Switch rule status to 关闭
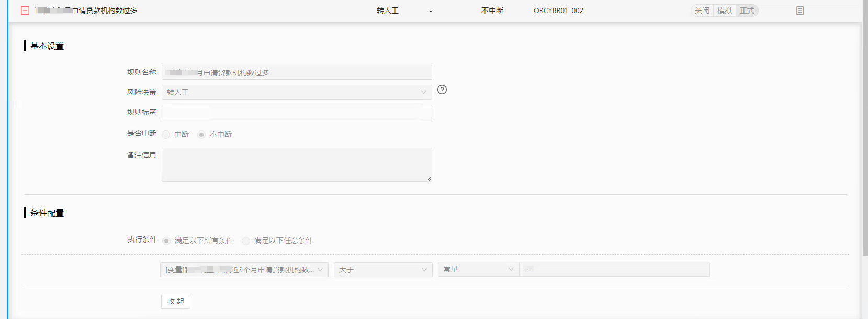This screenshot has height=319, width=868. (x=702, y=10)
